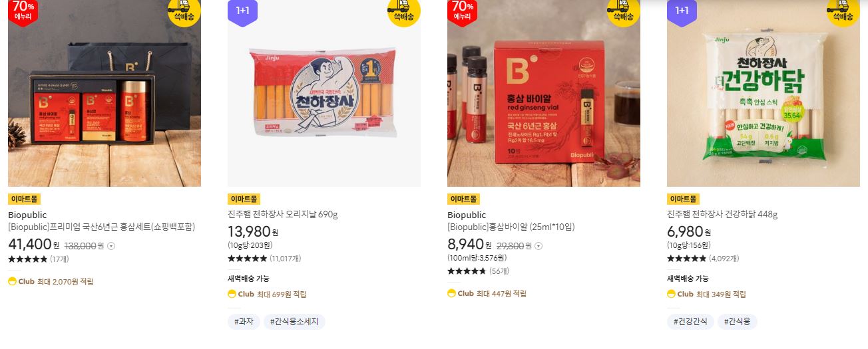Open 진주햄 천하장사 오리지날 690g title link
Screen dimensions: 868x349
283,215
